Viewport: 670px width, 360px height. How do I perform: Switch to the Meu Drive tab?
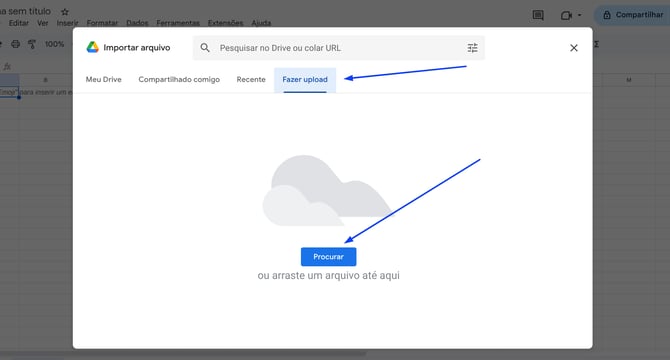pyautogui.click(x=103, y=79)
